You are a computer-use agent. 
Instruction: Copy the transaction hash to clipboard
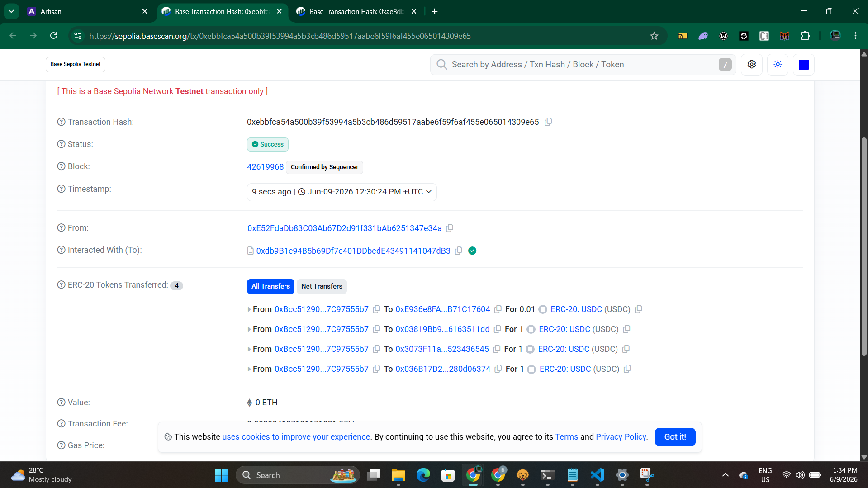548,122
